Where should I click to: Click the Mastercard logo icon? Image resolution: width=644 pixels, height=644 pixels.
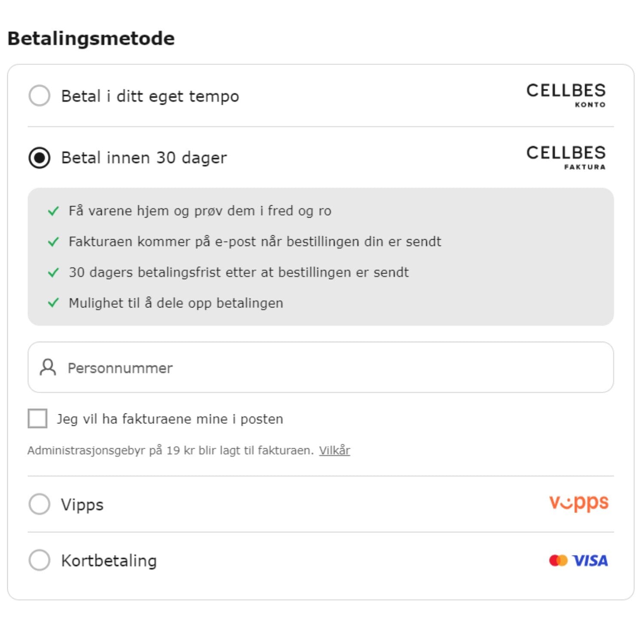(x=558, y=560)
